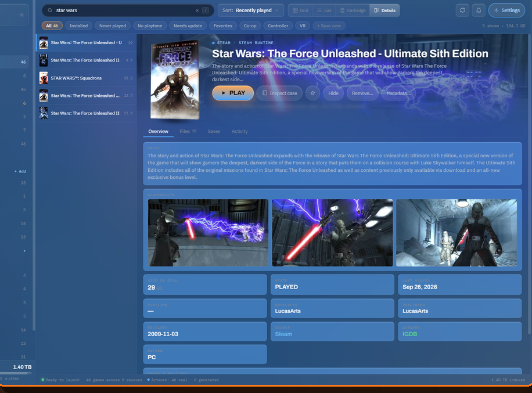
Task: Click Squadrons cover thumbnail in list
Action: [x=44, y=78]
